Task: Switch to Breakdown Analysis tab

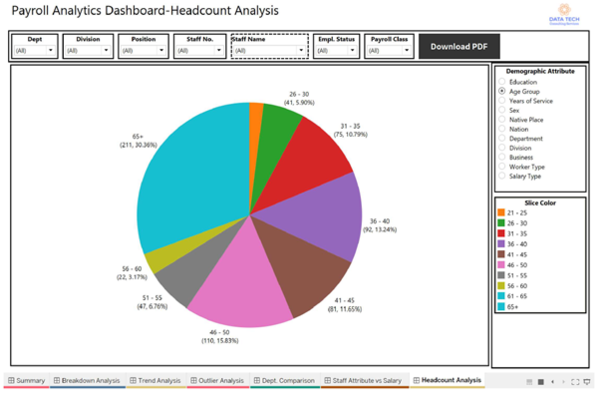Action: pyautogui.click(x=87, y=380)
